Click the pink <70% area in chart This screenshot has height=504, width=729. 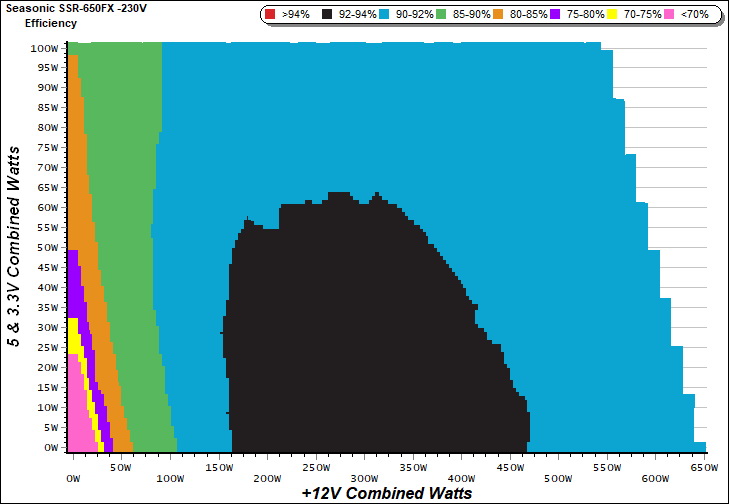[x=76, y=420]
